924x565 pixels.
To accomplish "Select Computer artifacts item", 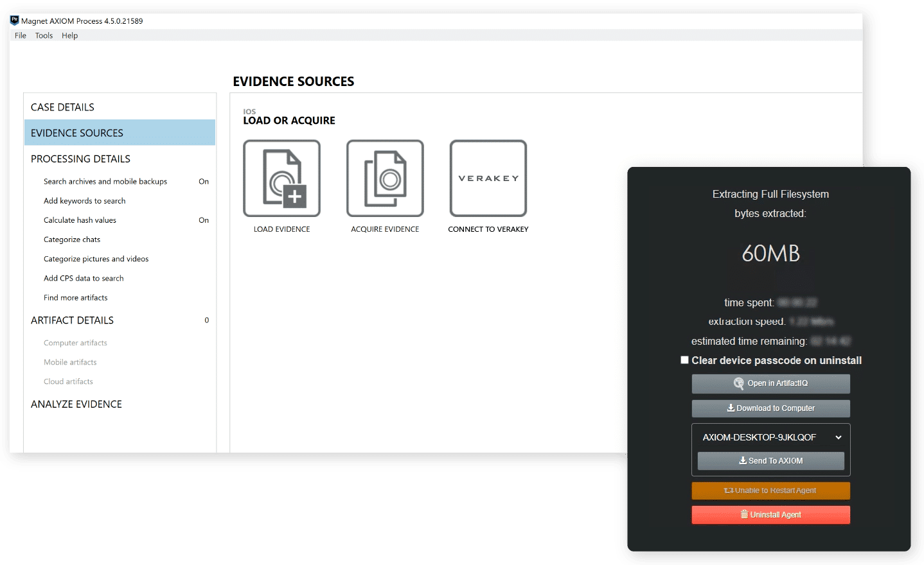I will [x=75, y=343].
